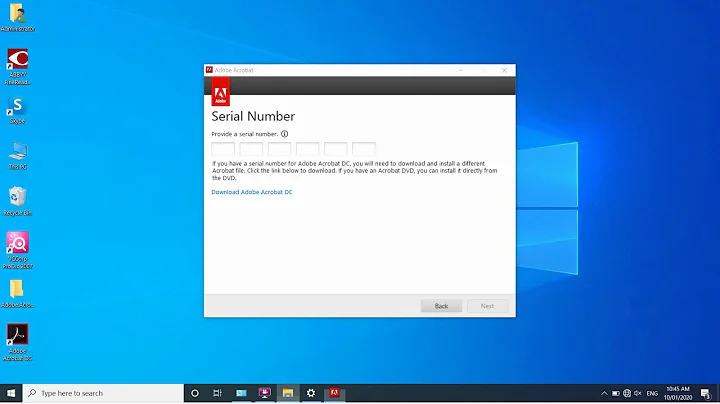
Task: Click the muted volume tray icon
Action: [x=638, y=393]
